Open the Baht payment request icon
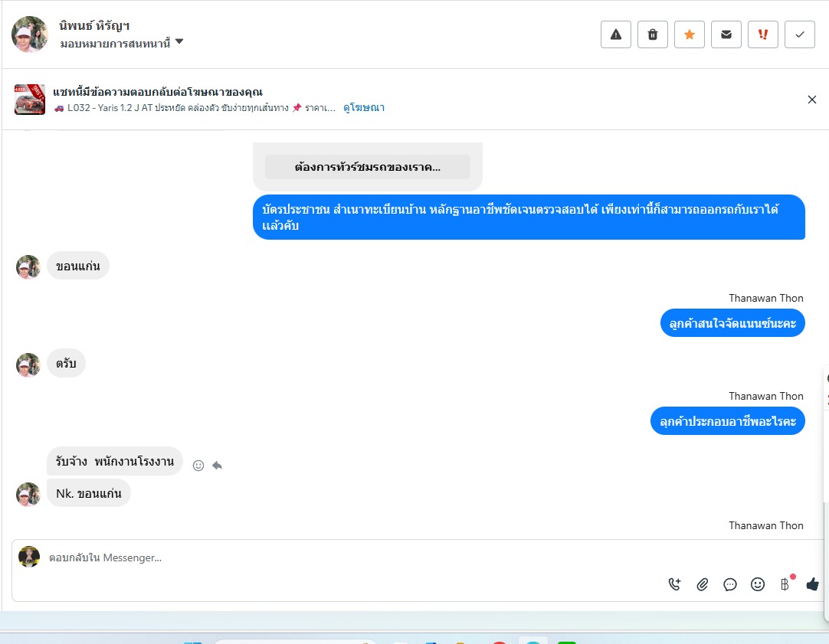The height and width of the screenshot is (644, 829). click(x=785, y=584)
